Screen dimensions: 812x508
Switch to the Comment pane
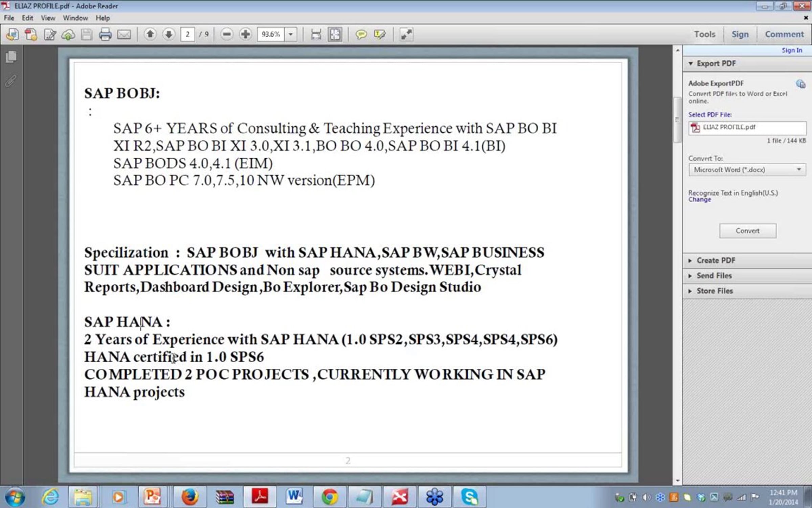(784, 34)
